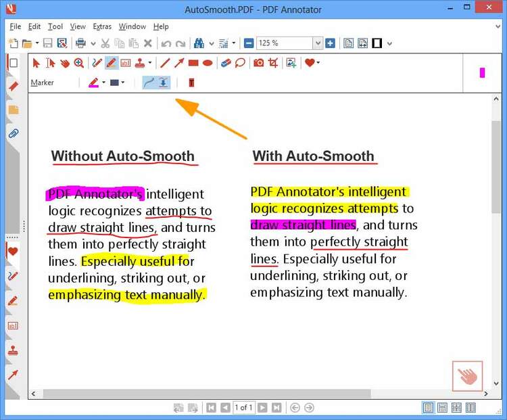Click the magenta marker color swatch

(x=93, y=83)
